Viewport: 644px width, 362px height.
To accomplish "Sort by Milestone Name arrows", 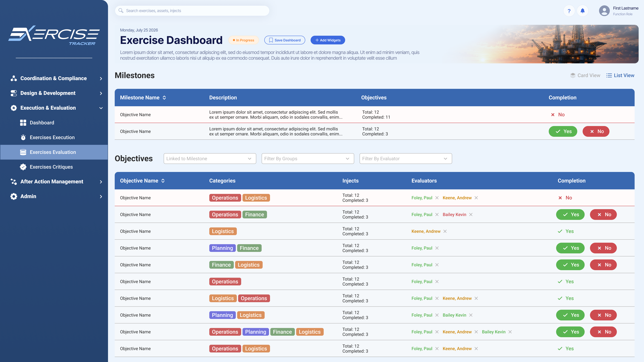I will 164,98.
